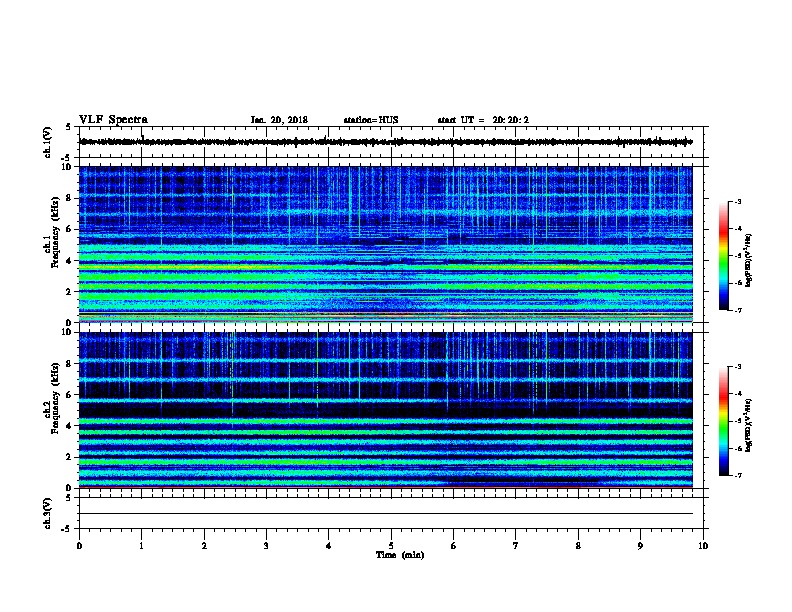This screenshot has height=612, width=792.
Task: Click the ch.2 'Frequency (kHz)' axis label
Action: click(55, 397)
